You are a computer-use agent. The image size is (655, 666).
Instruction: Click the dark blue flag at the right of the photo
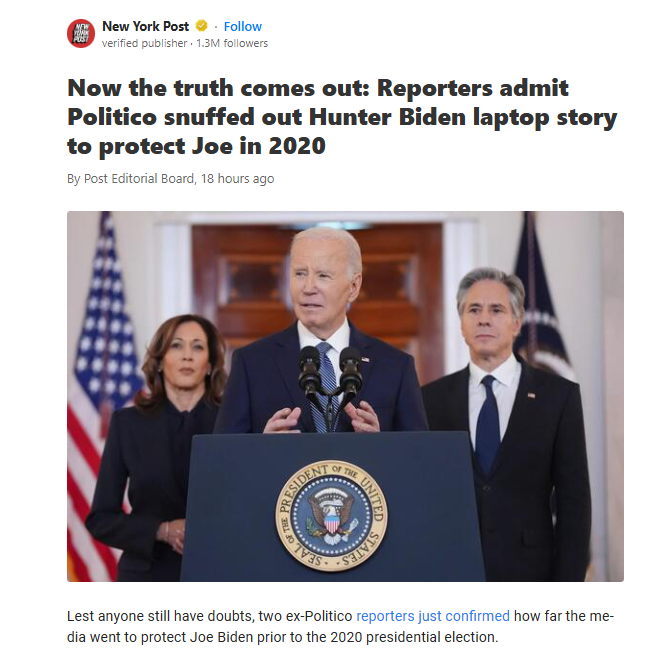tap(542, 297)
